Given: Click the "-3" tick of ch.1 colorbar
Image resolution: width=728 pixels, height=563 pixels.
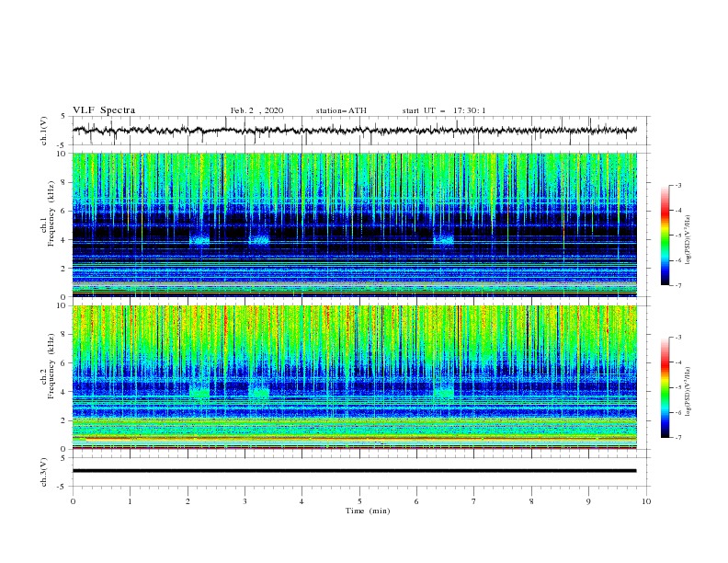Looking at the screenshot, I should coord(678,185).
